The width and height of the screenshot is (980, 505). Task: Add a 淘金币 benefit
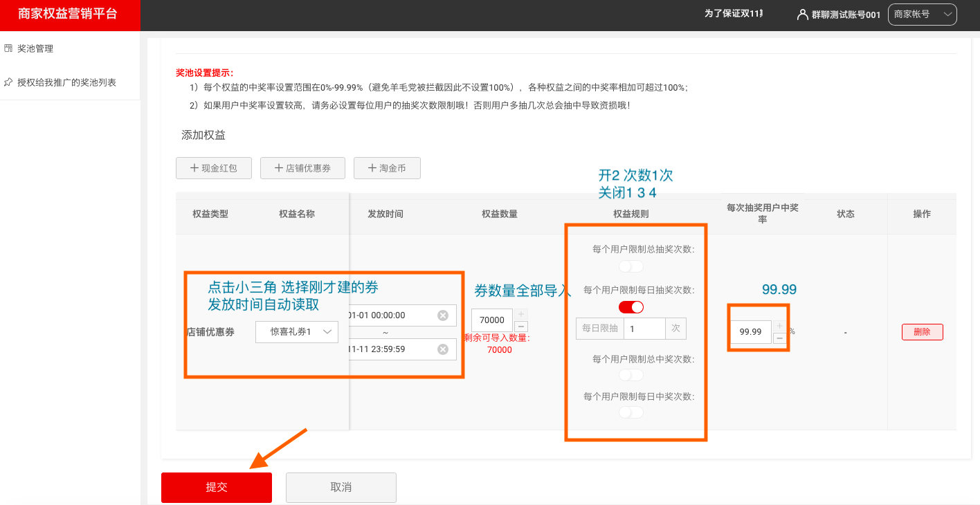click(x=387, y=168)
